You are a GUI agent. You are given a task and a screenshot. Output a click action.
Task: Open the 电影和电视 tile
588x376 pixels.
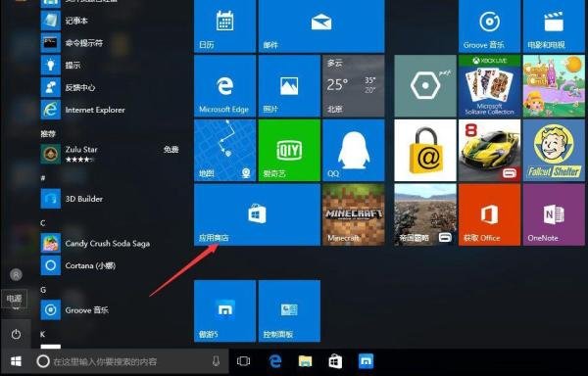point(554,25)
